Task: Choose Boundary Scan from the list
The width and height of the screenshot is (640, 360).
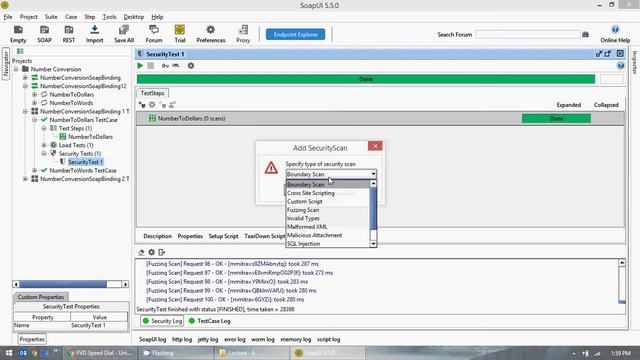Action: click(327, 184)
